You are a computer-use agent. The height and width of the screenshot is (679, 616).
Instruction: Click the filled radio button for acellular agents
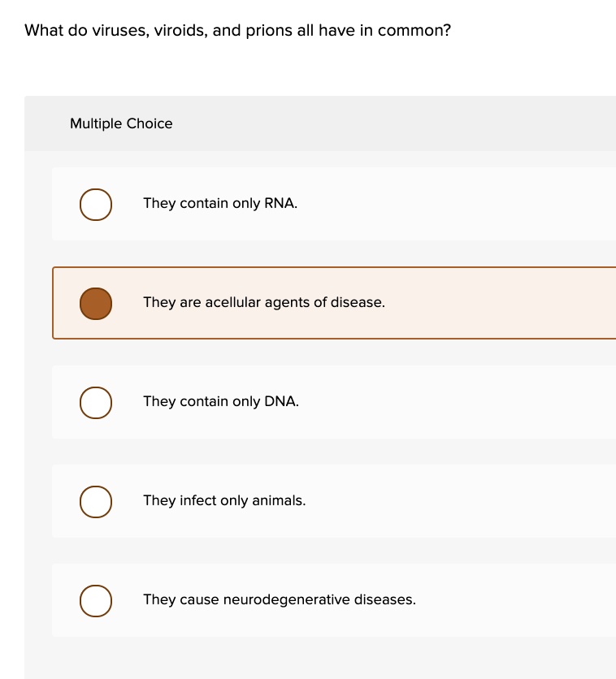(96, 304)
